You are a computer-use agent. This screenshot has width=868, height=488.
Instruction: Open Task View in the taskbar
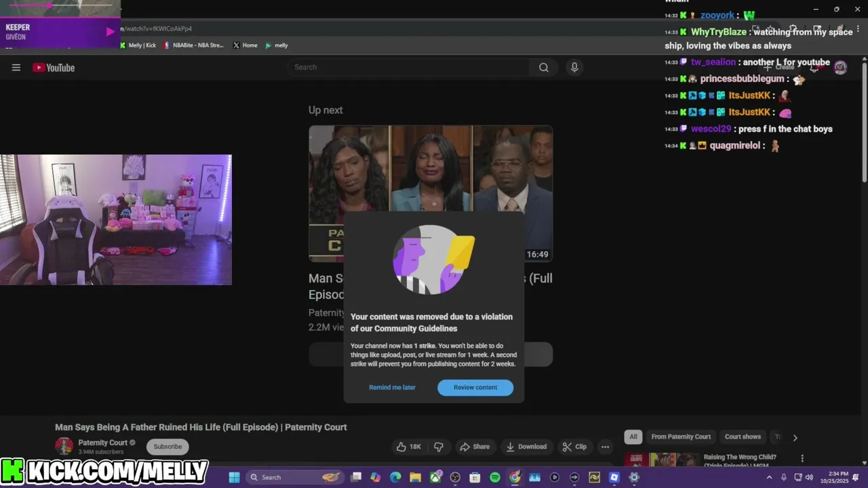click(x=356, y=477)
